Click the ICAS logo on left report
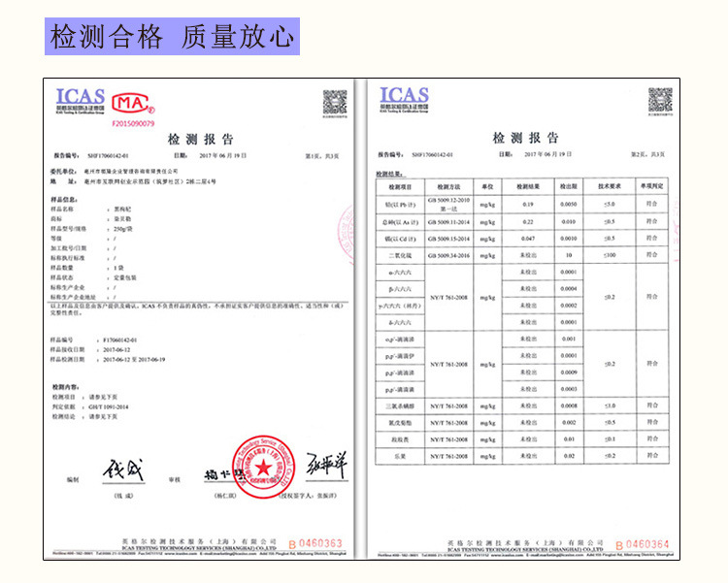 [80, 101]
